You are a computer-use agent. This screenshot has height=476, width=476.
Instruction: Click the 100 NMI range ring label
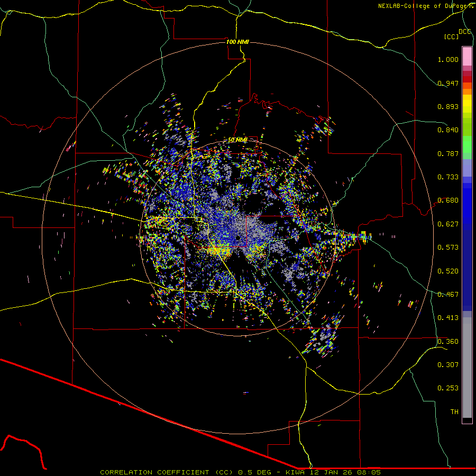coord(237,42)
